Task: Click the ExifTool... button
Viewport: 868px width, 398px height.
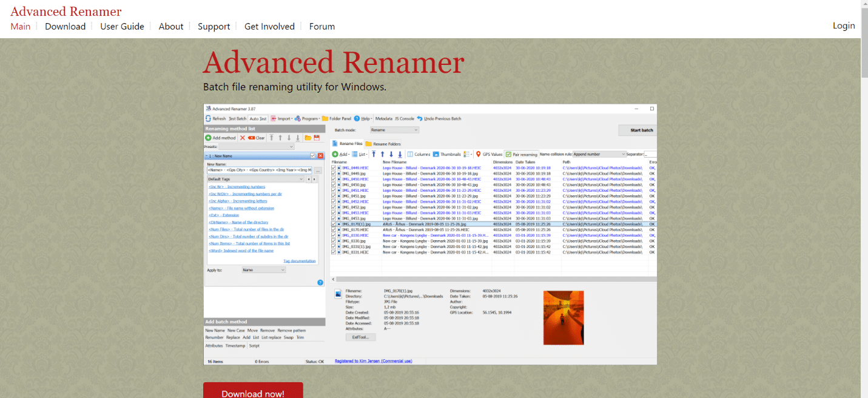Action: pyautogui.click(x=361, y=337)
